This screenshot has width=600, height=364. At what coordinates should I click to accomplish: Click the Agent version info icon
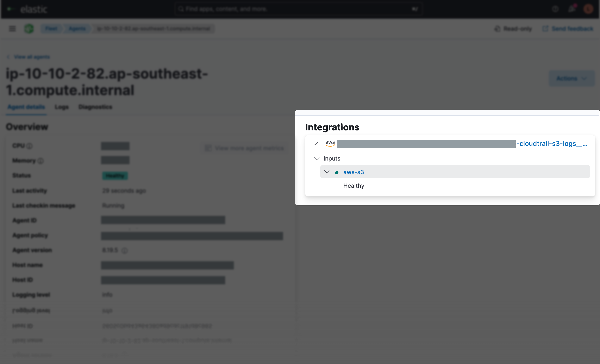click(124, 251)
